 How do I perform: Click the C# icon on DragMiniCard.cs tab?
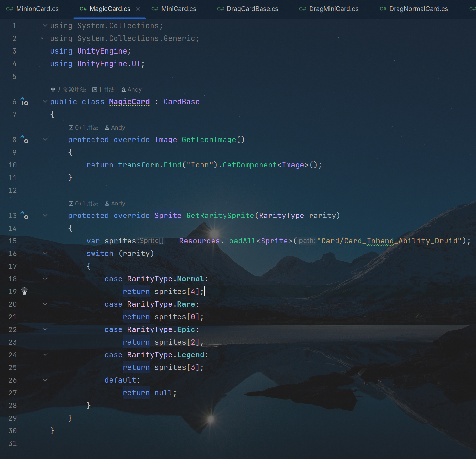303,9
